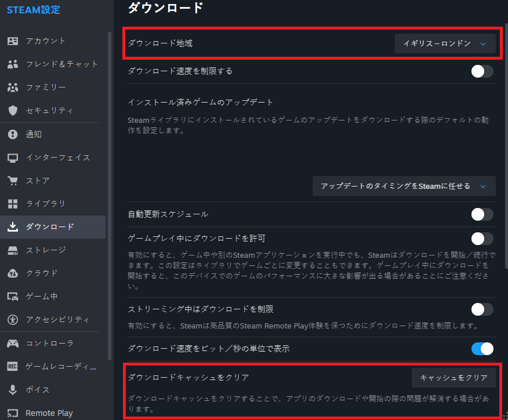Screen dimensions: 508x420
Task: Disable ビット/秒の単位で表示 toggle
Action: point(482,349)
